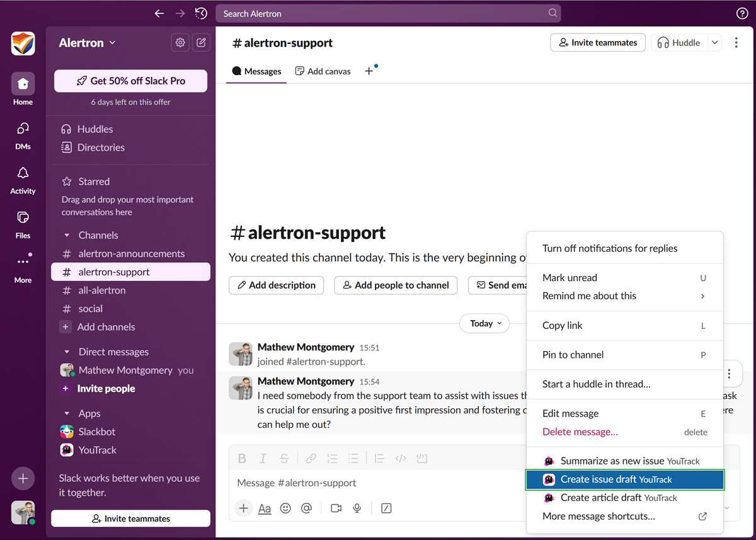The height and width of the screenshot is (540, 756).
Task: Click the round plus button in left rail
Action: point(23,479)
